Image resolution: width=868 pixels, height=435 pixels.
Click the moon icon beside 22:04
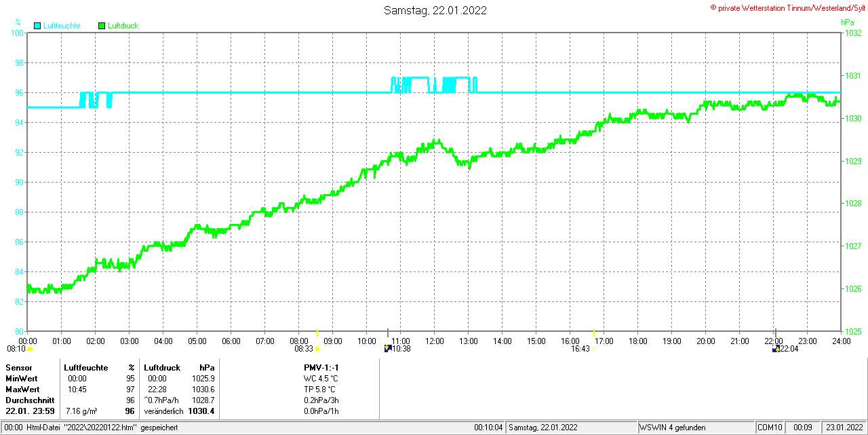[776, 349]
